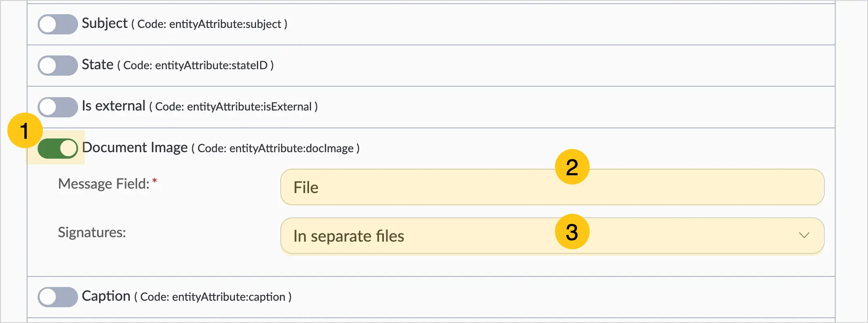The image size is (868, 323).
Task: Disable the Document Image toggle
Action: (x=58, y=149)
